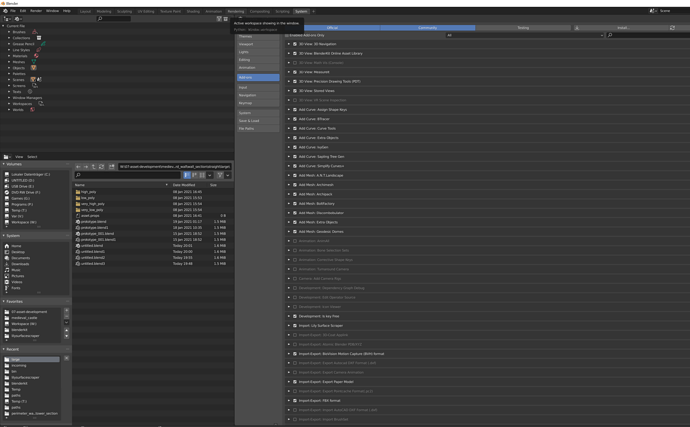Toggle the Testing add-ons filter
690x427 pixels.
tap(523, 28)
